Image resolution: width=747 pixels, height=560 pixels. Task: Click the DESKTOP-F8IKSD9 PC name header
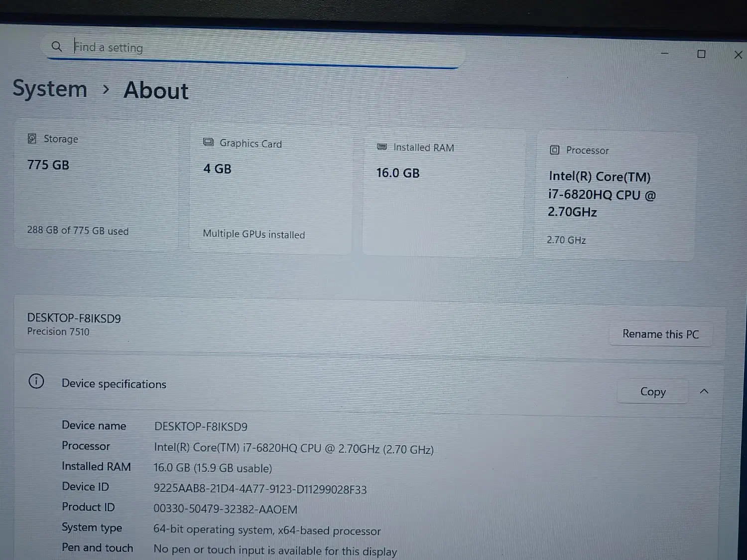[74, 319]
